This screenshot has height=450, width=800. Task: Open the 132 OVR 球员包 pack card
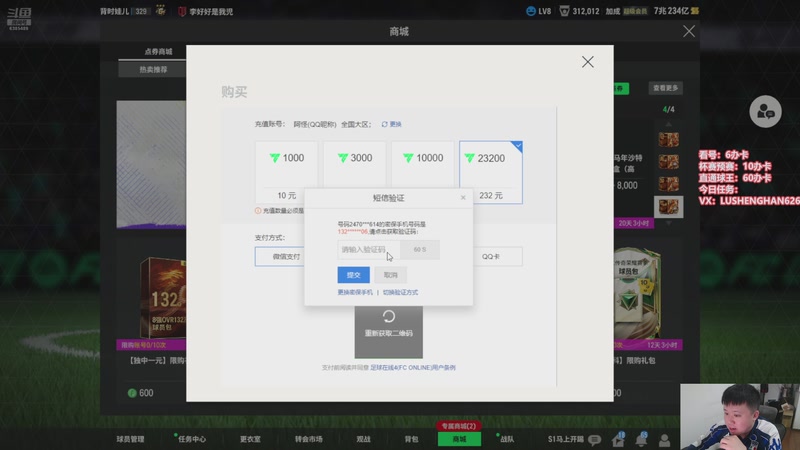point(162,298)
